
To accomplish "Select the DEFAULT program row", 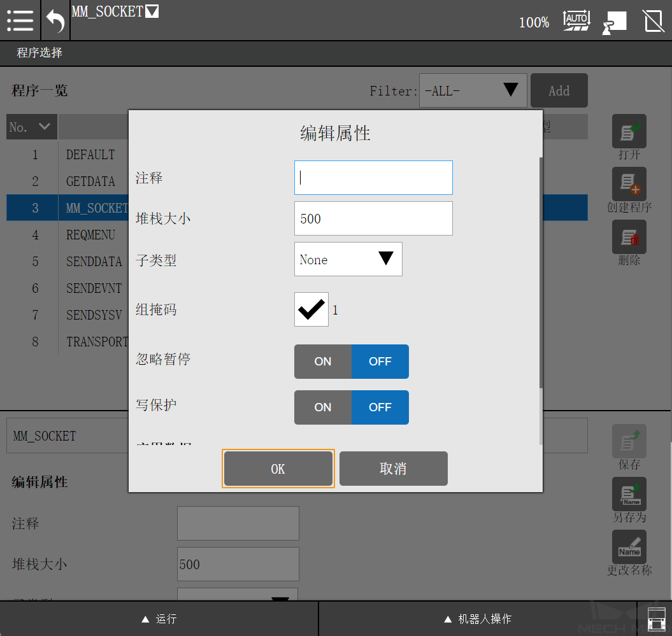I will pyautogui.click(x=68, y=155).
